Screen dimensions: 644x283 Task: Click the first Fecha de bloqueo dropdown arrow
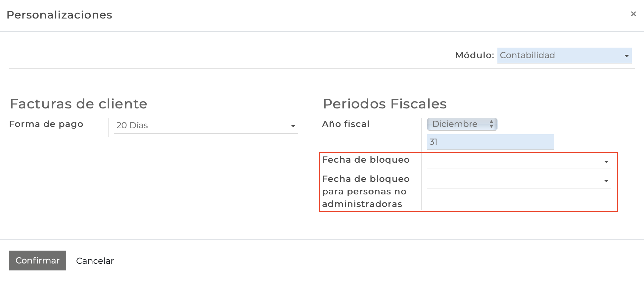(x=606, y=162)
